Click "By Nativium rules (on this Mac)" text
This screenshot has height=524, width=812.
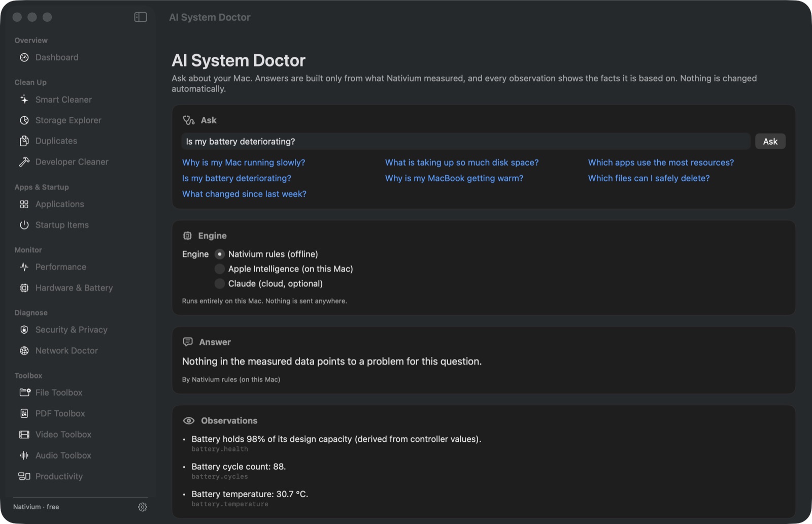pos(231,379)
